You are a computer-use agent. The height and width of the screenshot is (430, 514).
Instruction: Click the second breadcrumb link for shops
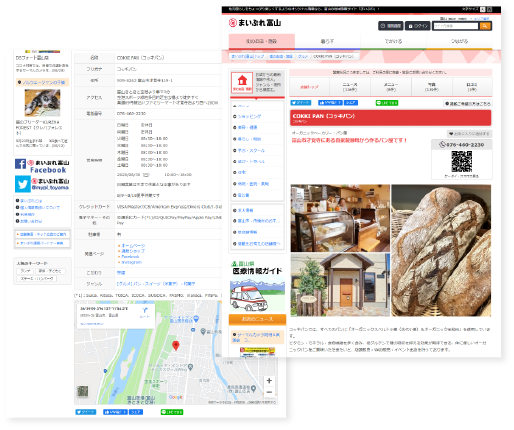pos(281,56)
